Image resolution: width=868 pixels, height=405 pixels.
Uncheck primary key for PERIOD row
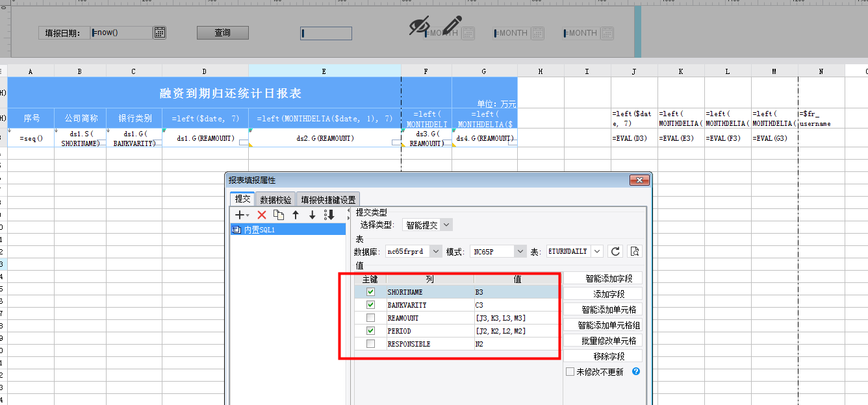pyautogui.click(x=370, y=331)
